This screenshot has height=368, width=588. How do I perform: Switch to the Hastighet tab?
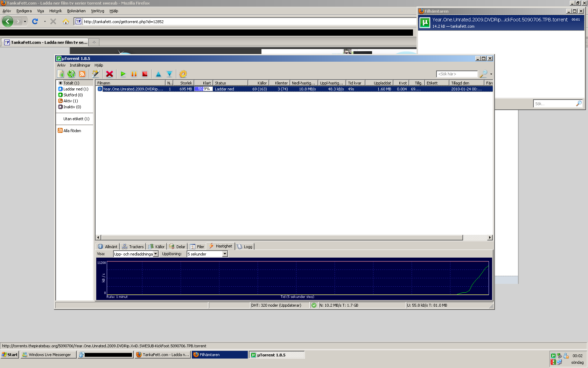pos(220,246)
